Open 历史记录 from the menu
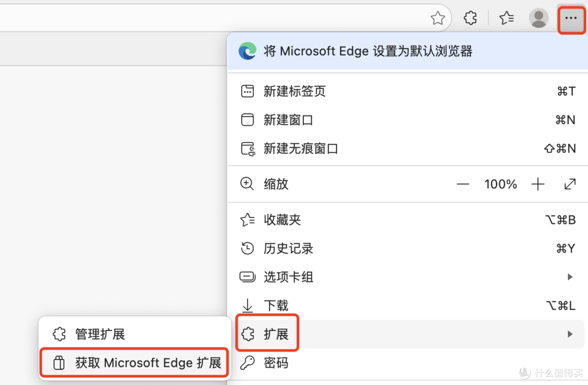 pos(408,248)
